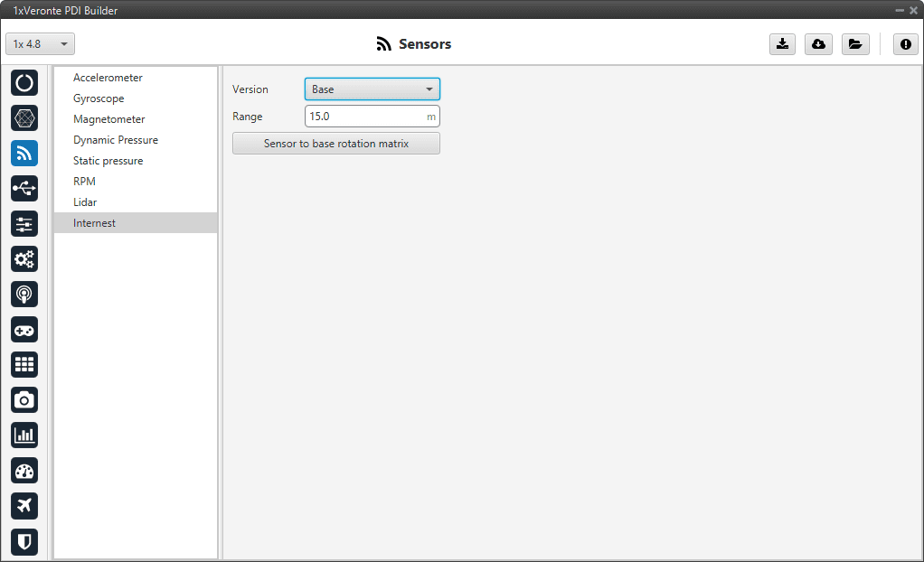Screen dimensions: 924x562
Task: Click Sensor to base rotation matrix button
Action: pos(335,144)
